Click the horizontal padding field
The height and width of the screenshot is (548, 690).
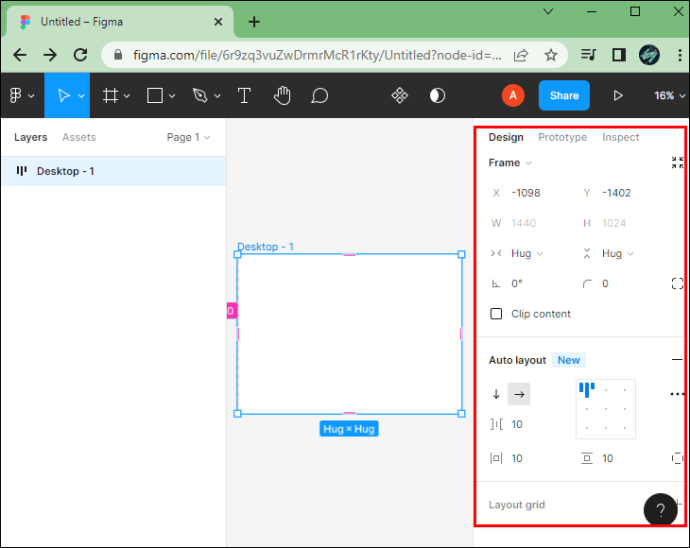(x=517, y=458)
